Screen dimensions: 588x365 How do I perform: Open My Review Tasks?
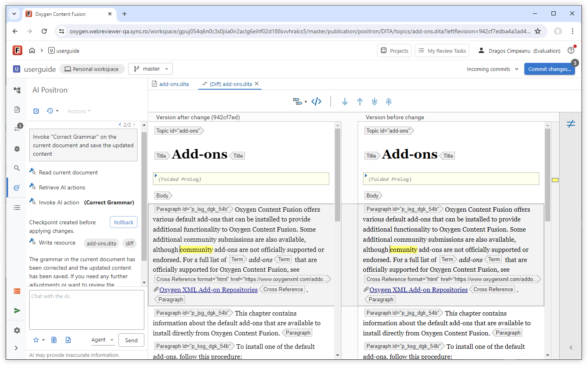pos(442,51)
